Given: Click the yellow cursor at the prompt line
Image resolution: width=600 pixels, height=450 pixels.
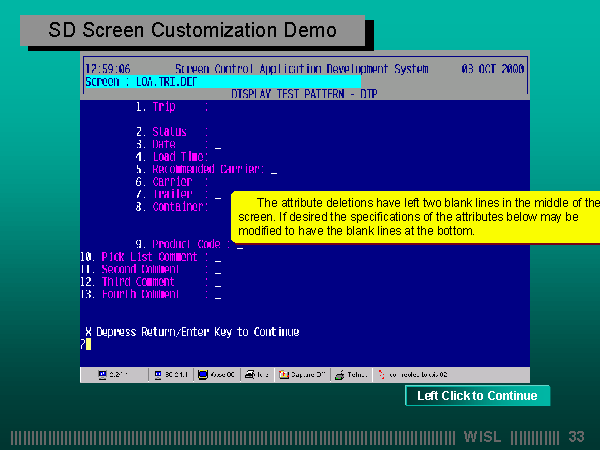Looking at the screenshot, I should point(88,344).
